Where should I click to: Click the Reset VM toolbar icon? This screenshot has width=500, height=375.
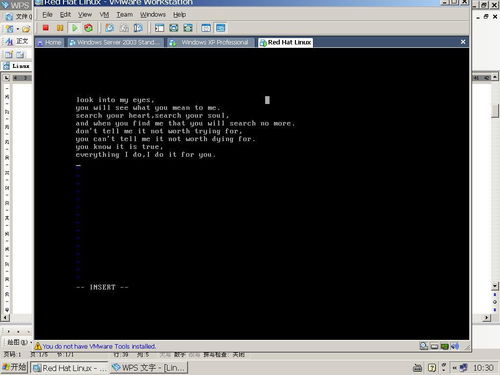click(88, 28)
